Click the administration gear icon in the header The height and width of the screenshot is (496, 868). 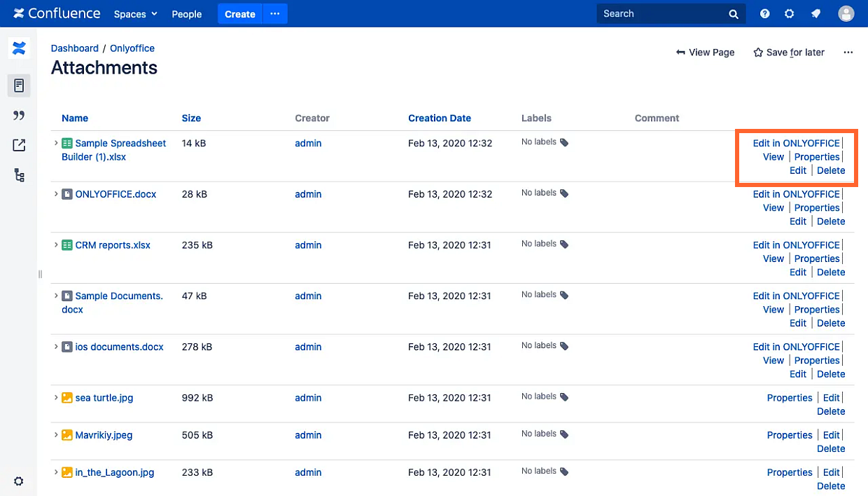click(x=789, y=14)
